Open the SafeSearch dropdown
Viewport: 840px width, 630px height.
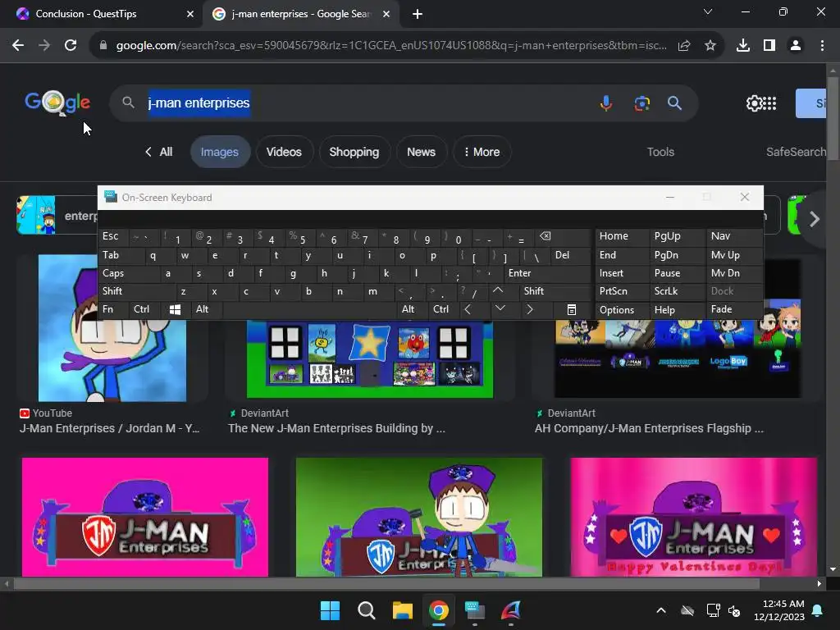796,152
